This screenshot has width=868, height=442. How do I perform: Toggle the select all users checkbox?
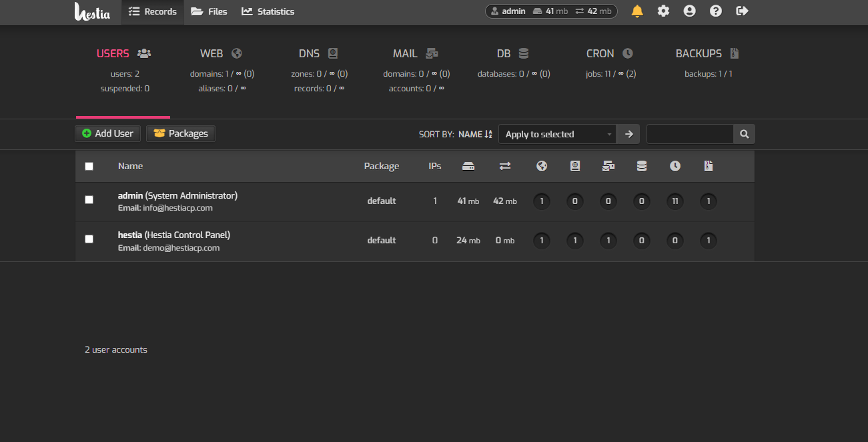click(x=89, y=167)
